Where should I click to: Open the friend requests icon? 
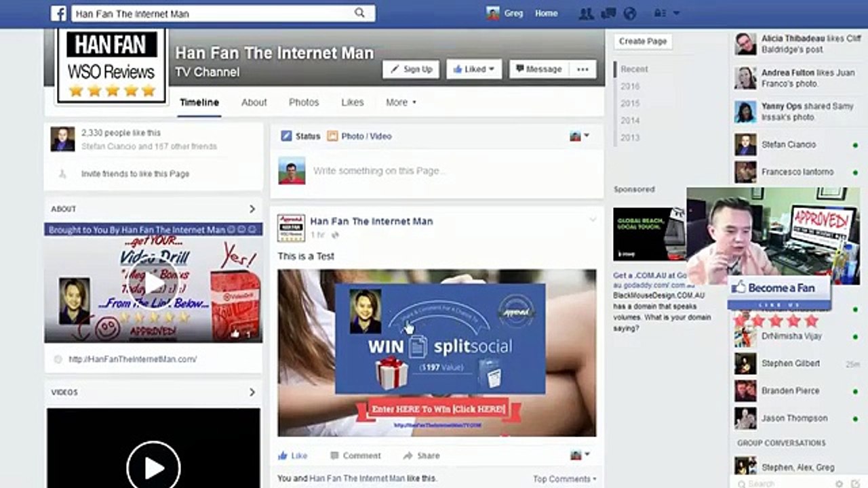coord(585,14)
